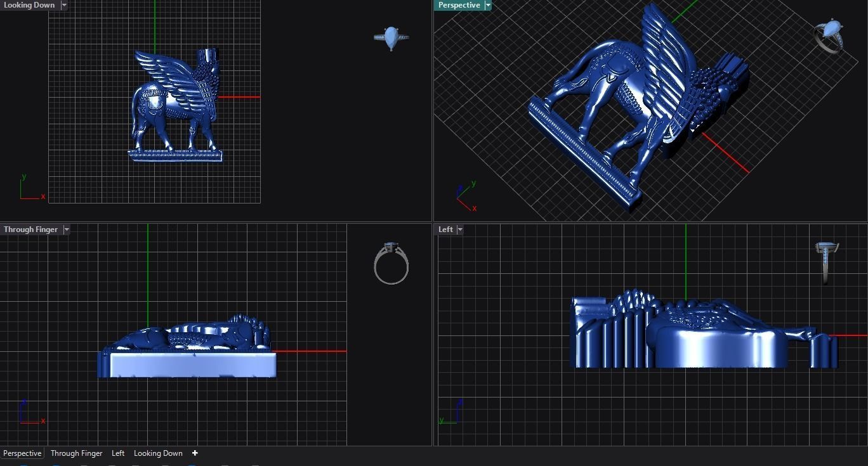Open the Through Finger viewport dropdown arrow

pyautogui.click(x=67, y=230)
